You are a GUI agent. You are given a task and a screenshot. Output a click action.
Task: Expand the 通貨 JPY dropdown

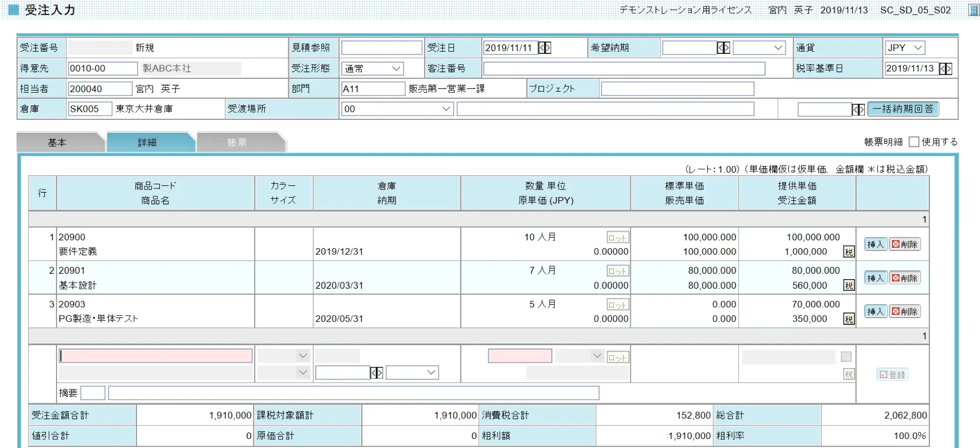(x=905, y=48)
